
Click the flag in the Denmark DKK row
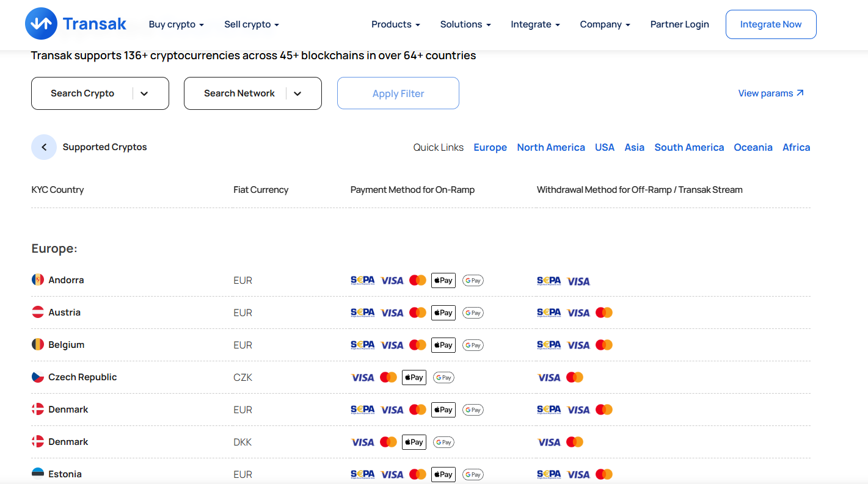click(38, 441)
